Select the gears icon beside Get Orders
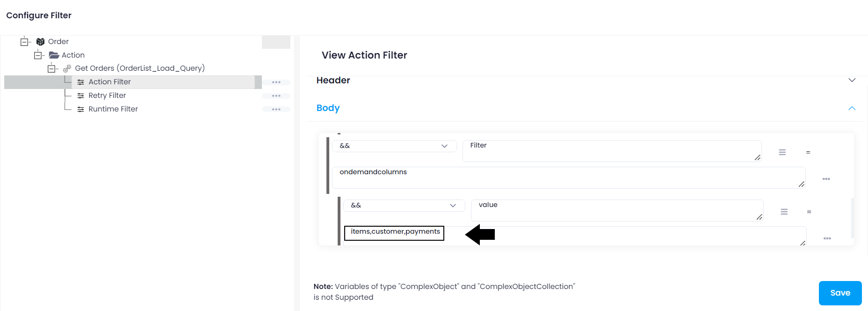868x311 pixels. click(x=67, y=68)
